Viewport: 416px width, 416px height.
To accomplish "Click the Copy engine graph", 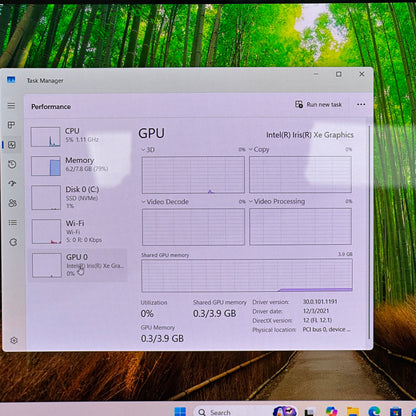I will coord(300,175).
